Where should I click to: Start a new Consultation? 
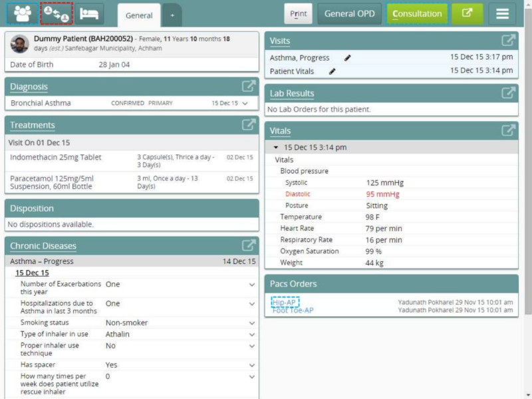click(x=417, y=12)
